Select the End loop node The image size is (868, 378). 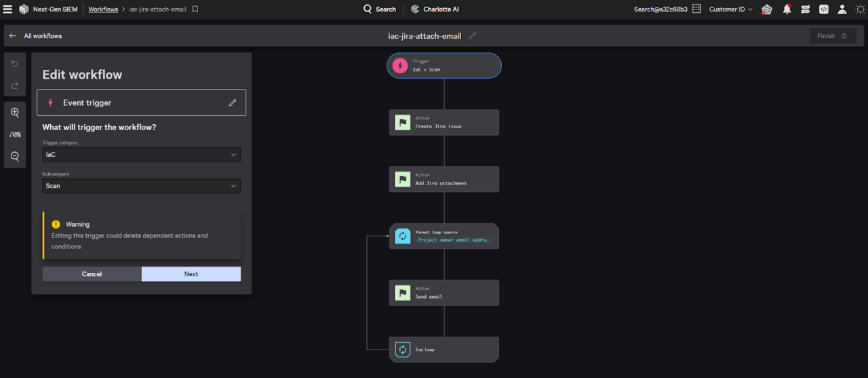click(444, 349)
